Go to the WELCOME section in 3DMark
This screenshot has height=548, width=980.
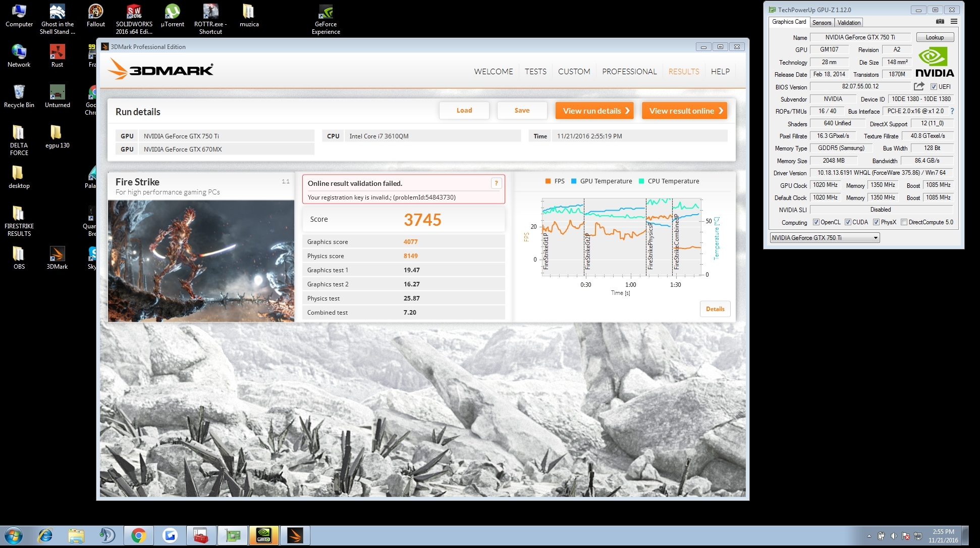tap(493, 72)
